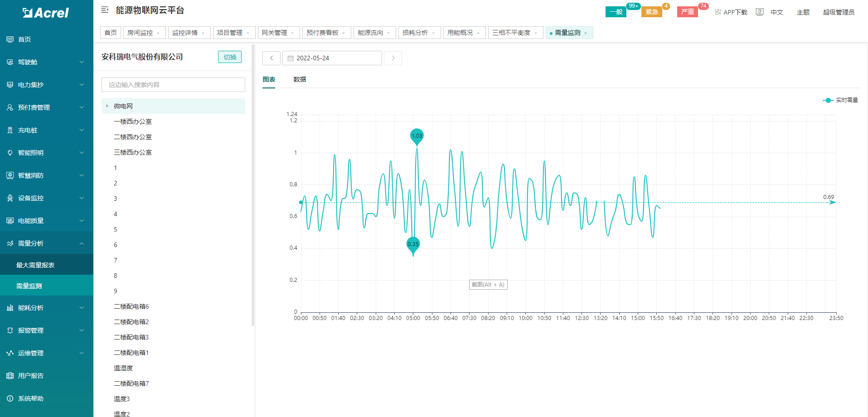Click the 需量分析 chart icon
The height and width of the screenshot is (417, 868).
[x=10, y=243]
